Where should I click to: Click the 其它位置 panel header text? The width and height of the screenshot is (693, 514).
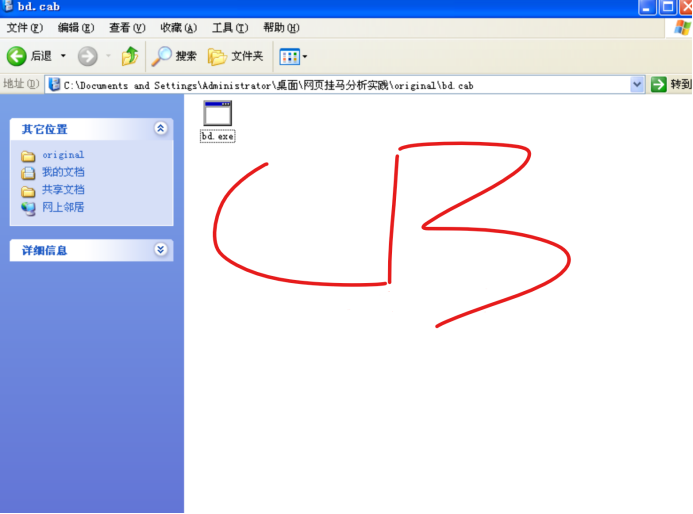(x=45, y=129)
